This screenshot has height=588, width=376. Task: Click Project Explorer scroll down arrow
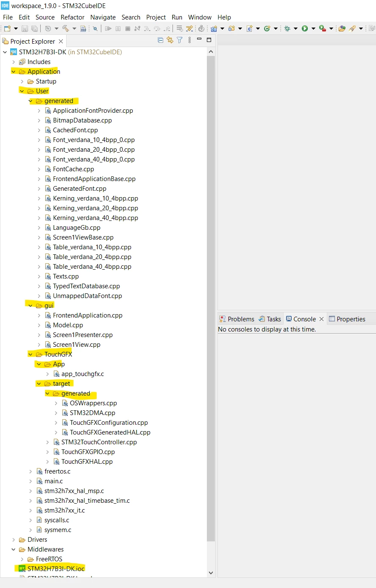point(211,573)
